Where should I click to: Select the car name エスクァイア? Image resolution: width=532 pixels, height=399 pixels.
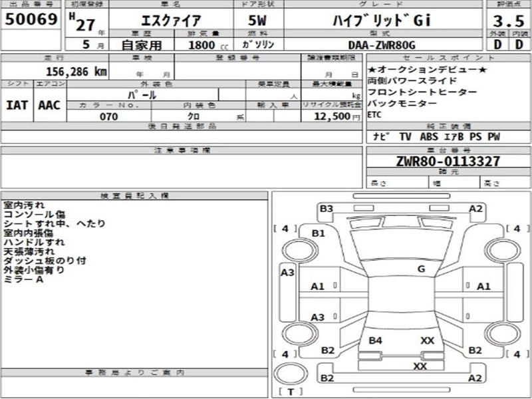(x=172, y=21)
